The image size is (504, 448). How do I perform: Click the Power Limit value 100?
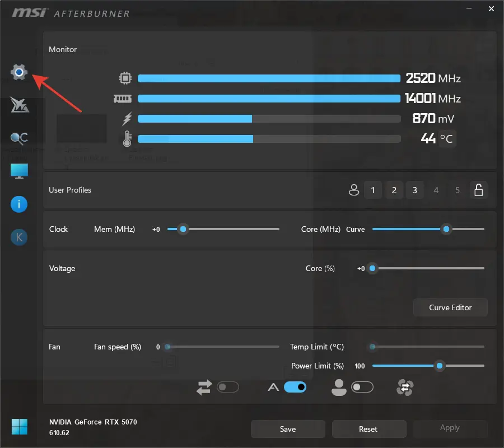(x=360, y=366)
